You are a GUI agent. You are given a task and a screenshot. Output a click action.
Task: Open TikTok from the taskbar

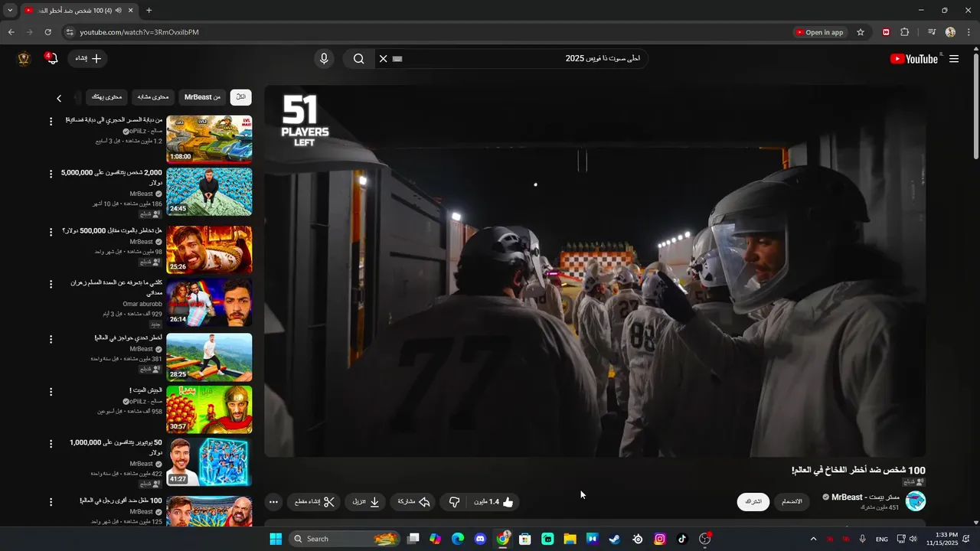[x=682, y=539]
